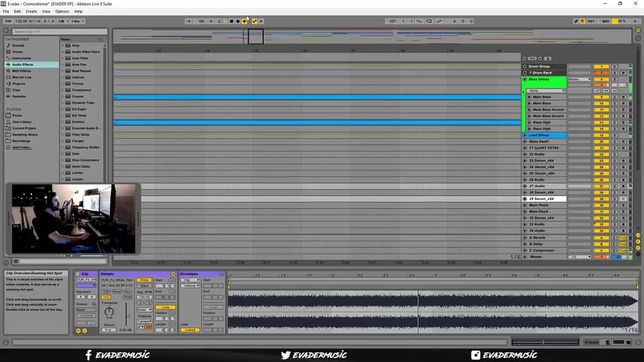The width and height of the screenshot is (644, 362).
Task: Open User Library in Places
Action: 22,121
